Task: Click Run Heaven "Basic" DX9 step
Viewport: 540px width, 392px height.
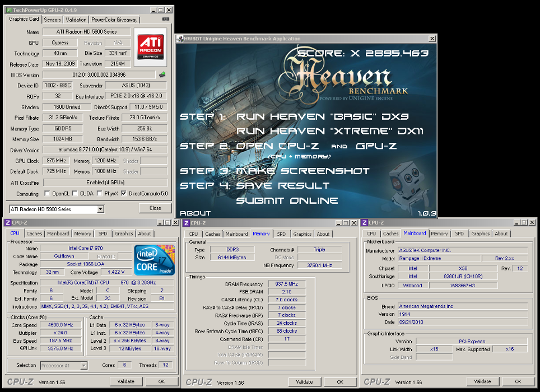Action: click(x=322, y=116)
